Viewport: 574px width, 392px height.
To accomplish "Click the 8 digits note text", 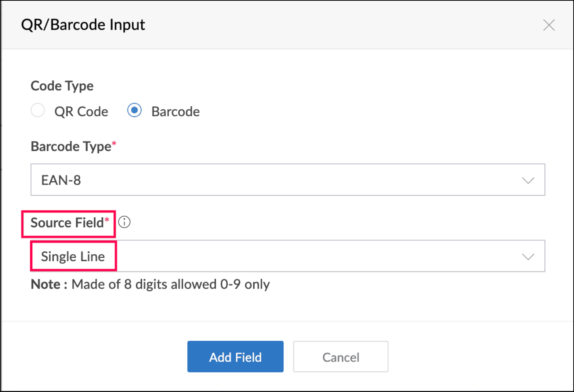I will (x=171, y=284).
